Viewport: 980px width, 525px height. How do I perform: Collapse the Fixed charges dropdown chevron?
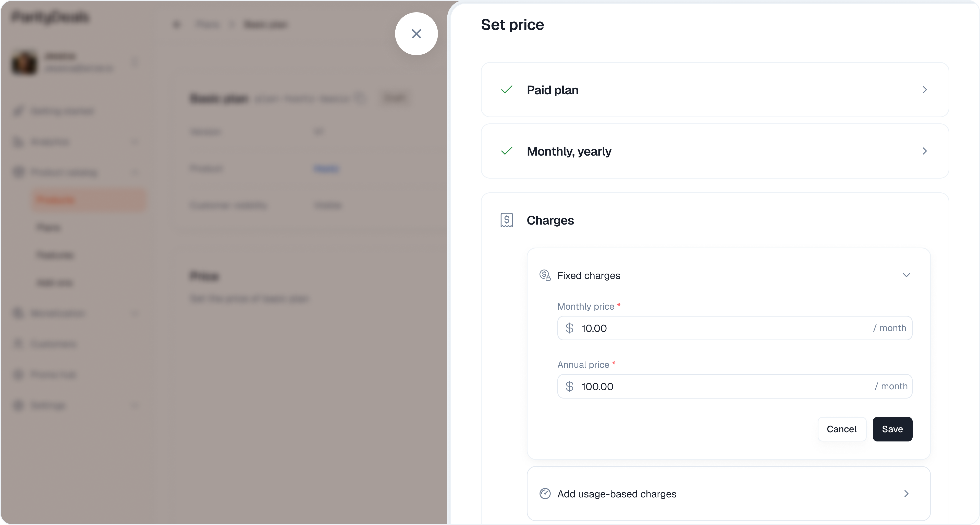pyautogui.click(x=906, y=275)
